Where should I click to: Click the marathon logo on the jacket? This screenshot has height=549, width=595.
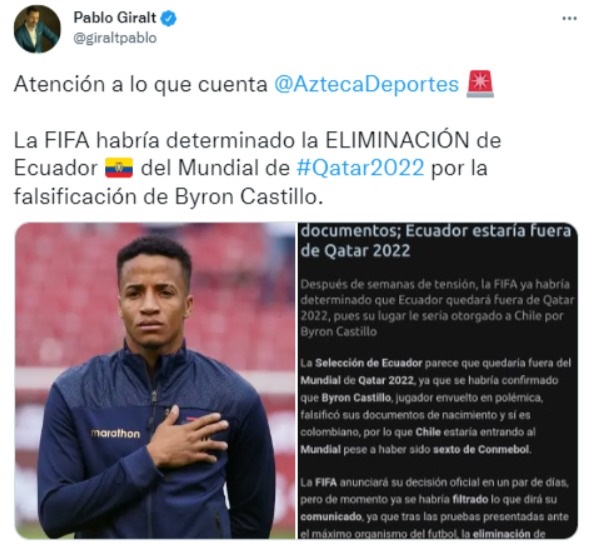[x=115, y=433]
